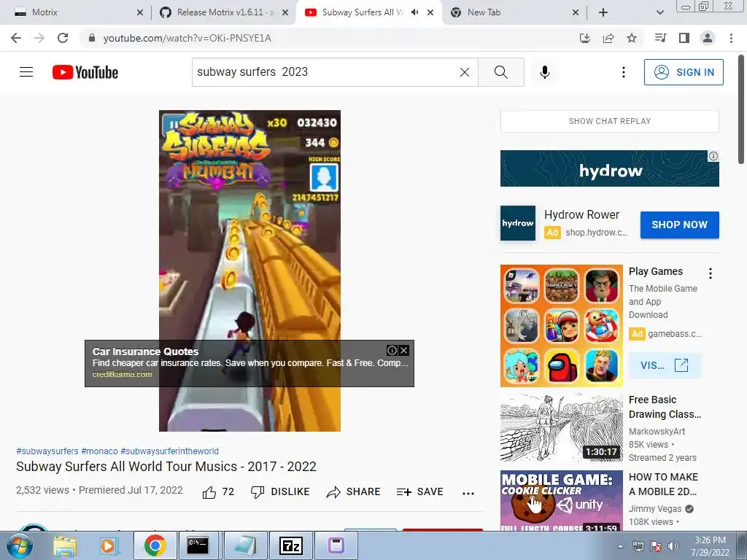This screenshot has width=747, height=560.
Task: Mute the Subway Surfers tab audio icon
Action: tap(415, 12)
